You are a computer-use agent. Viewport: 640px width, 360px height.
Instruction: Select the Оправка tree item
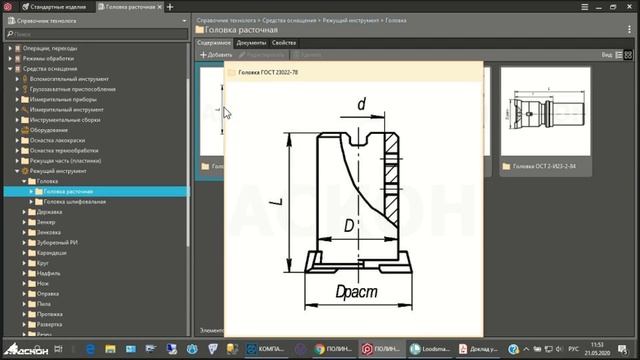coord(48,293)
